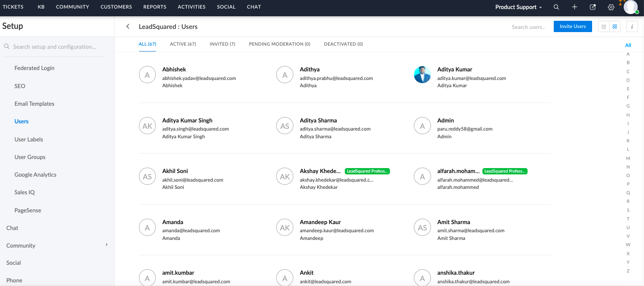This screenshot has width=644, height=286.
Task: Expand the Product Support department dropdown
Action: click(519, 7)
